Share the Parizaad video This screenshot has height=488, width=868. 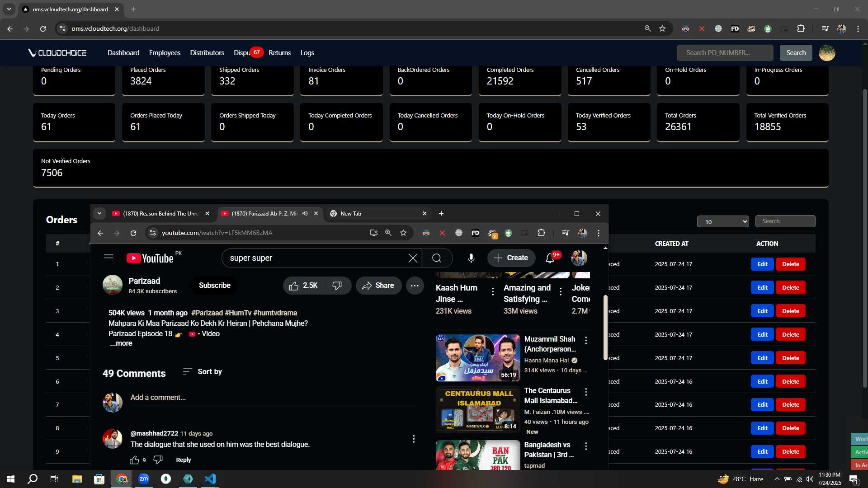[x=378, y=286]
